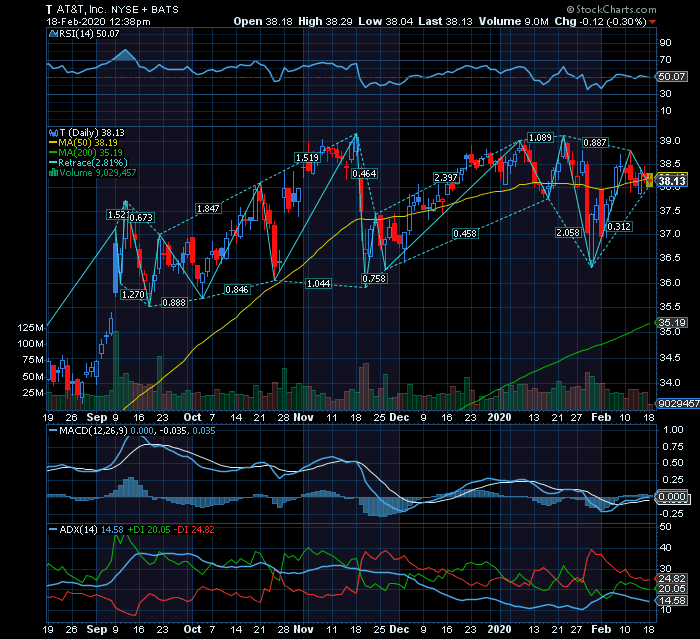This screenshot has width=700, height=639.
Task: Click the 0.846 retrace label
Action: pos(237,289)
